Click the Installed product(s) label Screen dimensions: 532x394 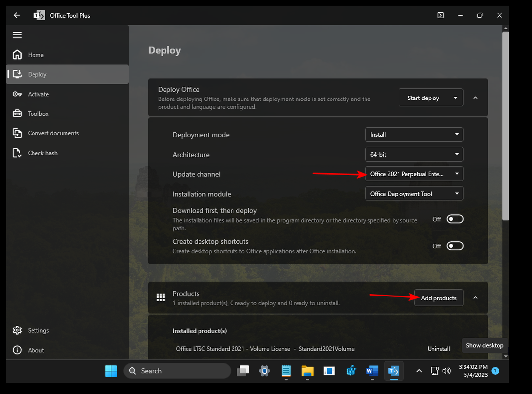(199, 331)
